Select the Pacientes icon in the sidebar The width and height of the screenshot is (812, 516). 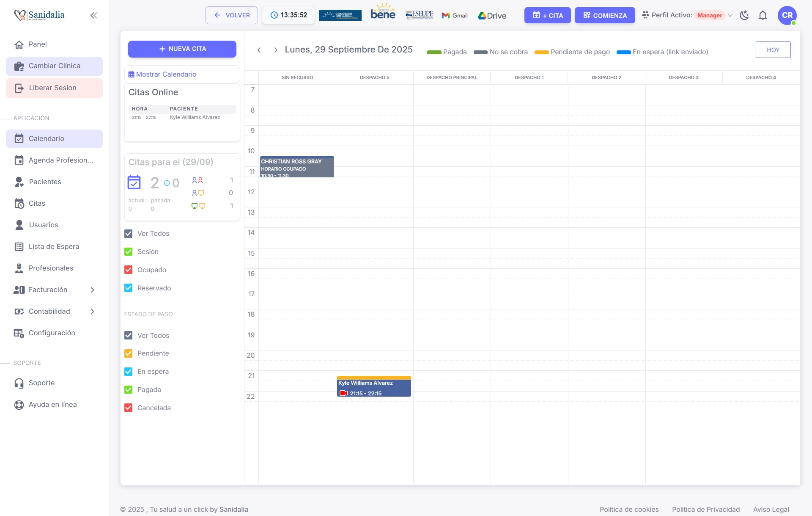coord(19,182)
